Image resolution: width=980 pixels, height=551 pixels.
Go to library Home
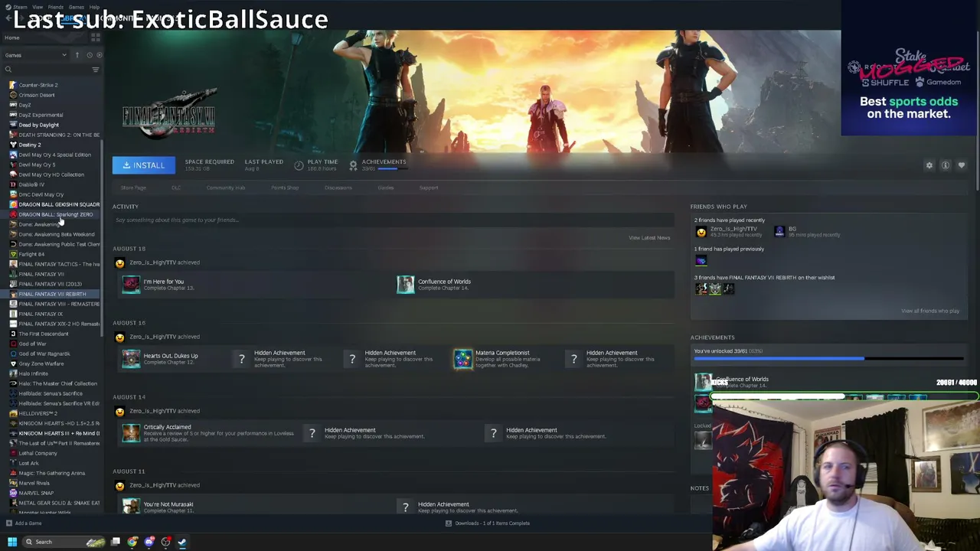12,37
